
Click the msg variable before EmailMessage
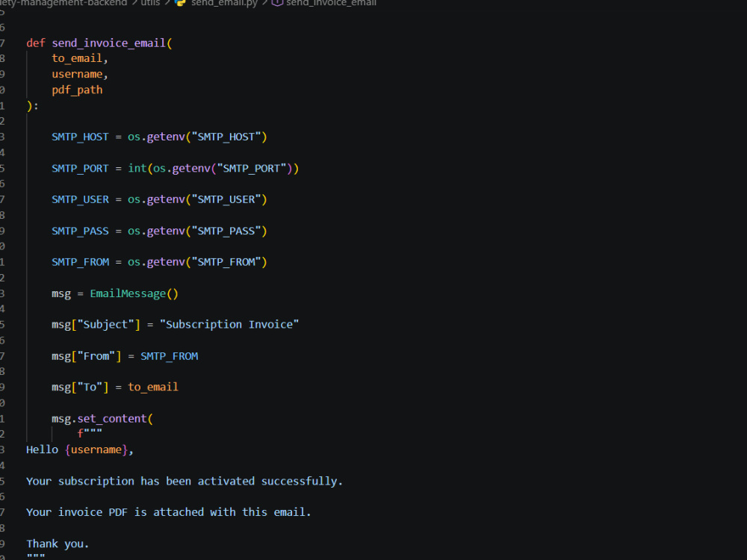pos(61,293)
